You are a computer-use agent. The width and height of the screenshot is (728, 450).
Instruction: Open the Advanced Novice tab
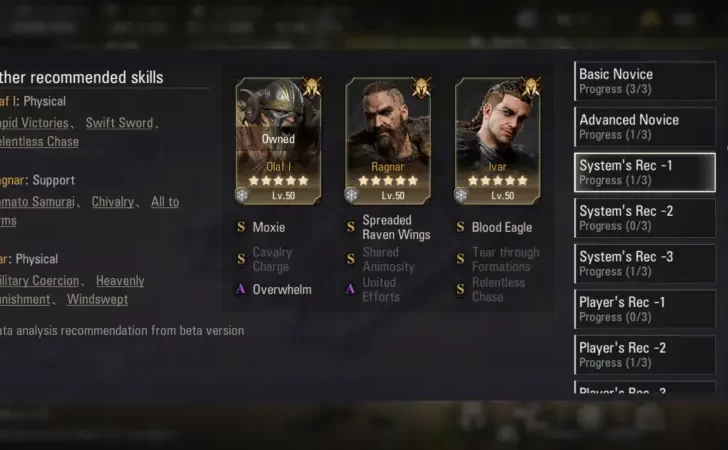pos(645,126)
